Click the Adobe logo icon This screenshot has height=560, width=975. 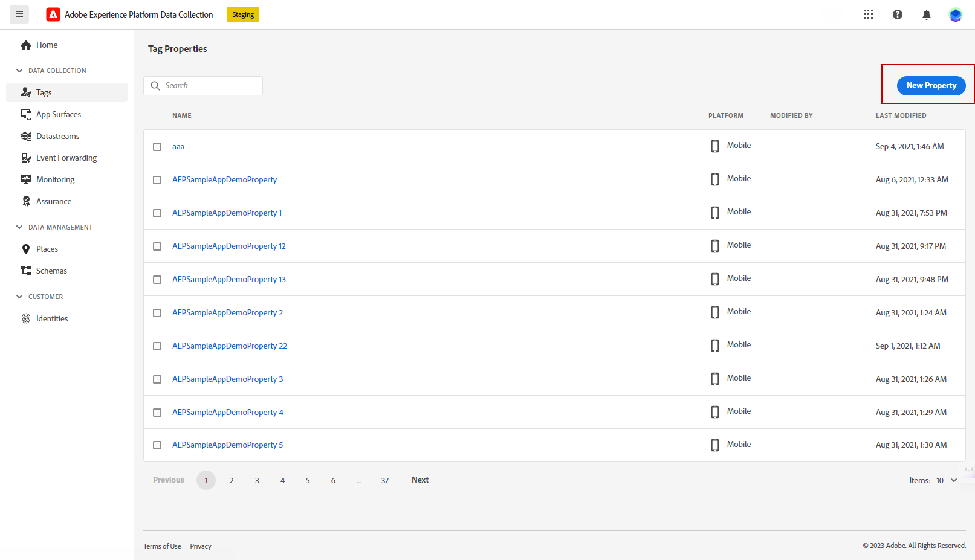coord(53,14)
